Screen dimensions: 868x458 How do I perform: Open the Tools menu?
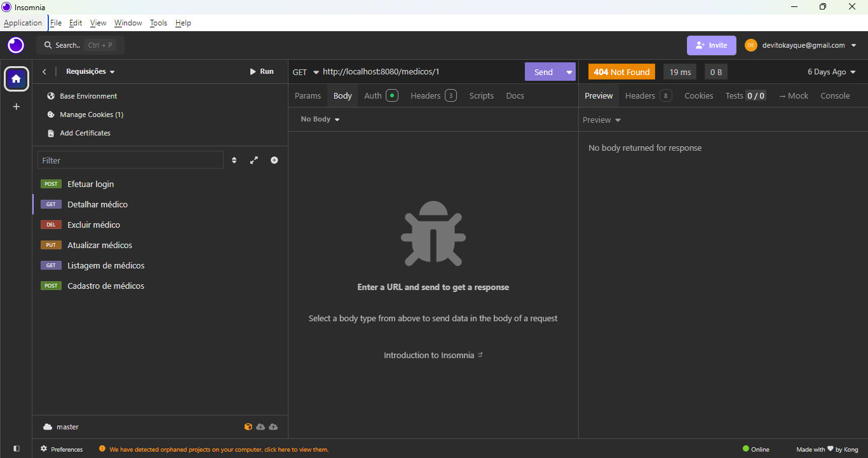pyautogui.click(x=159, y=23)
